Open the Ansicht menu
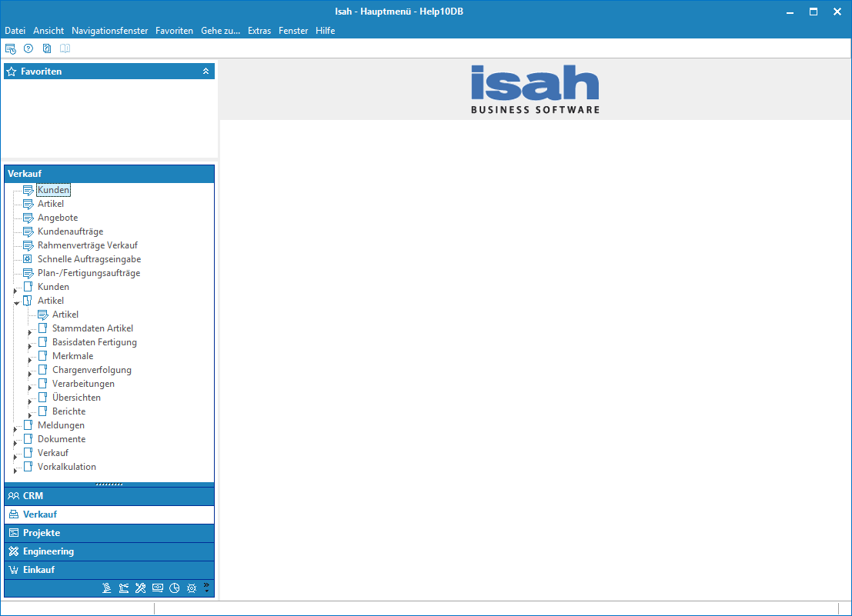Image resolution: width=852 pixels, height=616 pixels. (48, 31)
